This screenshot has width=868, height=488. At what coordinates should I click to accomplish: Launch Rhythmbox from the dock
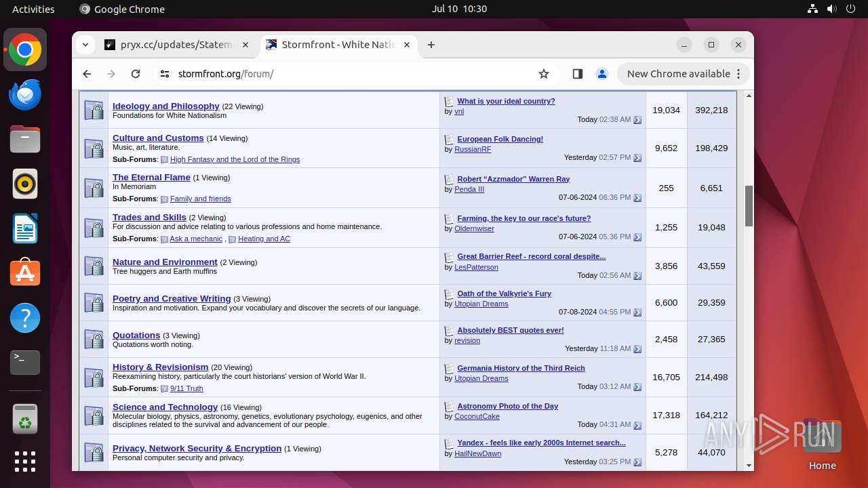(25, 184)
